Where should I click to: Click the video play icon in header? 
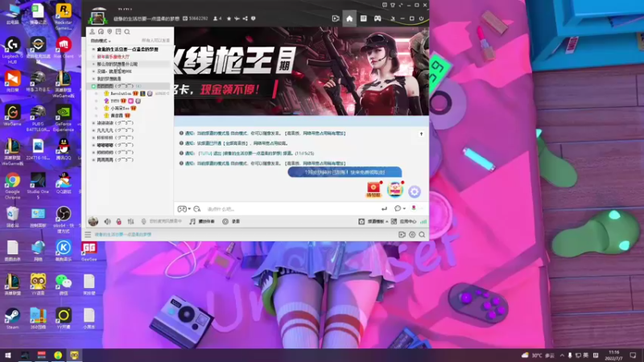[336, 19]
